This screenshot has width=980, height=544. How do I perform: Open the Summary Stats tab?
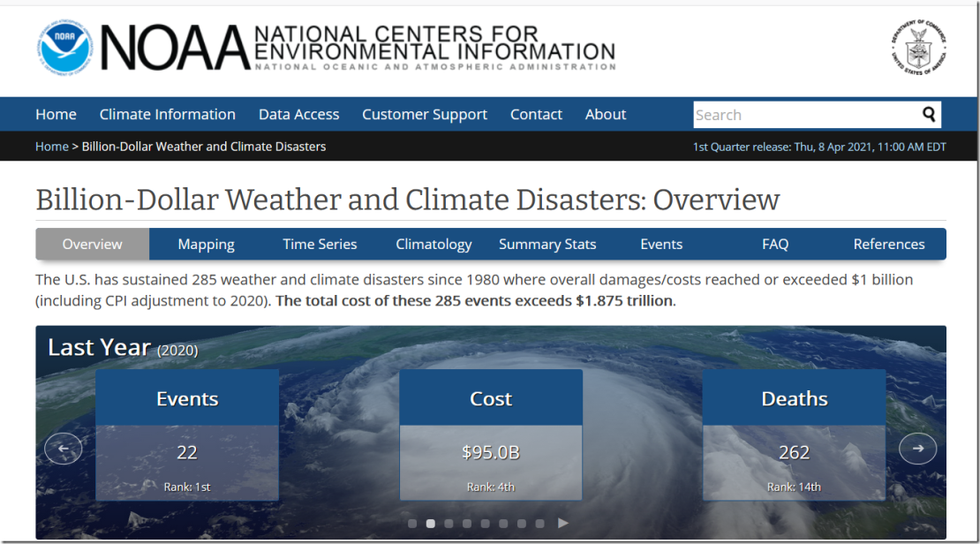click(547, 245)
